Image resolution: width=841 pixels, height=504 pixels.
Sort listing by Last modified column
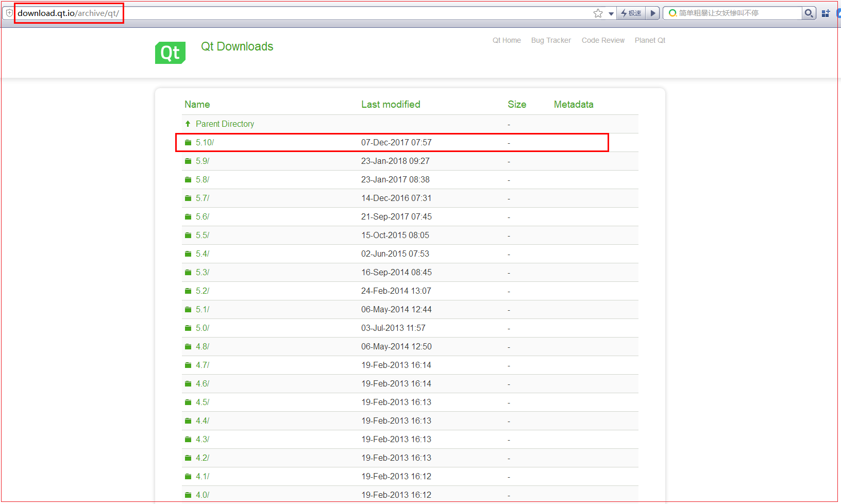[391, 105]
